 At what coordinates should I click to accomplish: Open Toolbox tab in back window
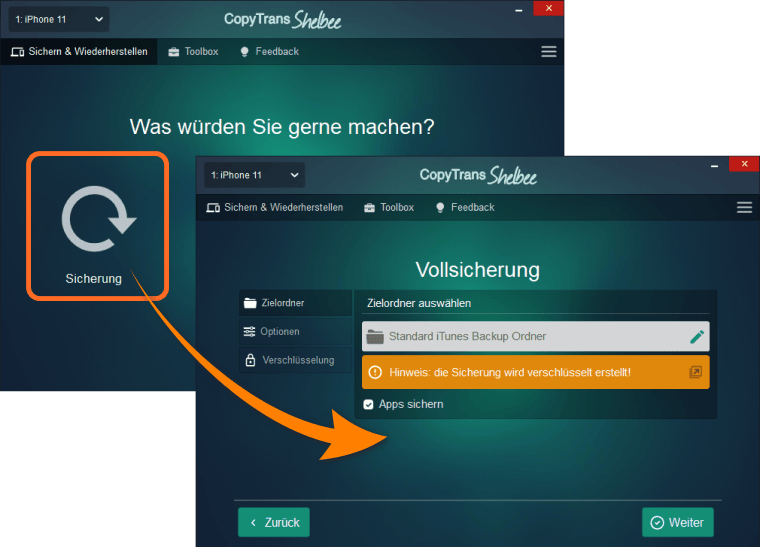tap(193, 51)
